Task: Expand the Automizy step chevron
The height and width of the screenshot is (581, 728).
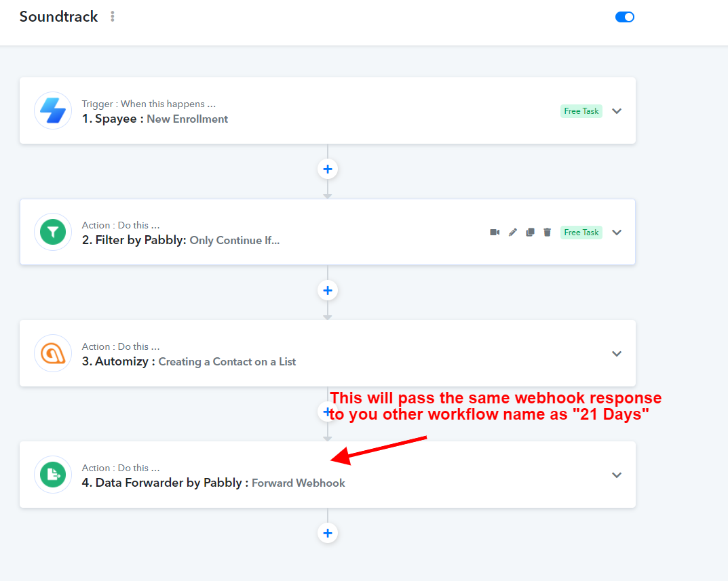Action: pyautogui.click(x=616, y=354)
